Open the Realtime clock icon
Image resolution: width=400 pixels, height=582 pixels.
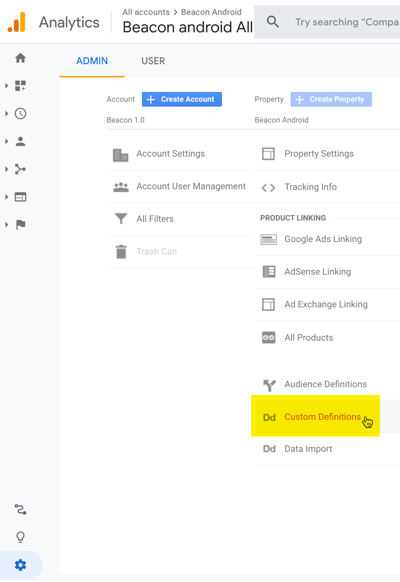(20, 114)
